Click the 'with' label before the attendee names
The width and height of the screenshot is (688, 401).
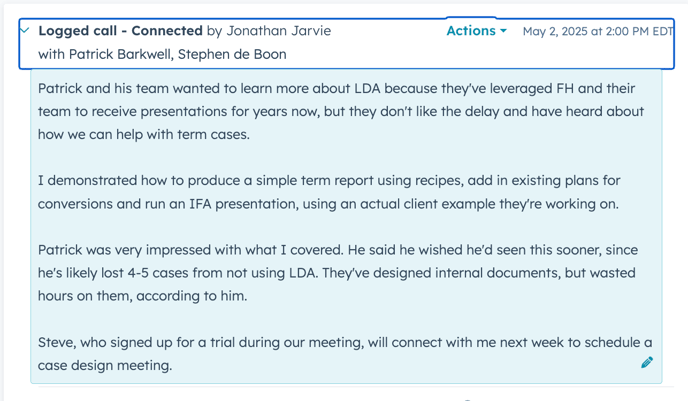click(52, 54)
